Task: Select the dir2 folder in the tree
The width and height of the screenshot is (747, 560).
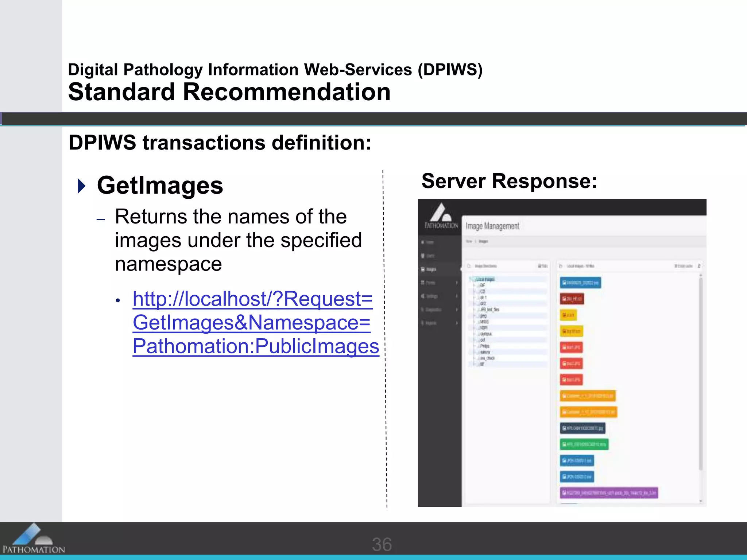Action: click(483, 303)
